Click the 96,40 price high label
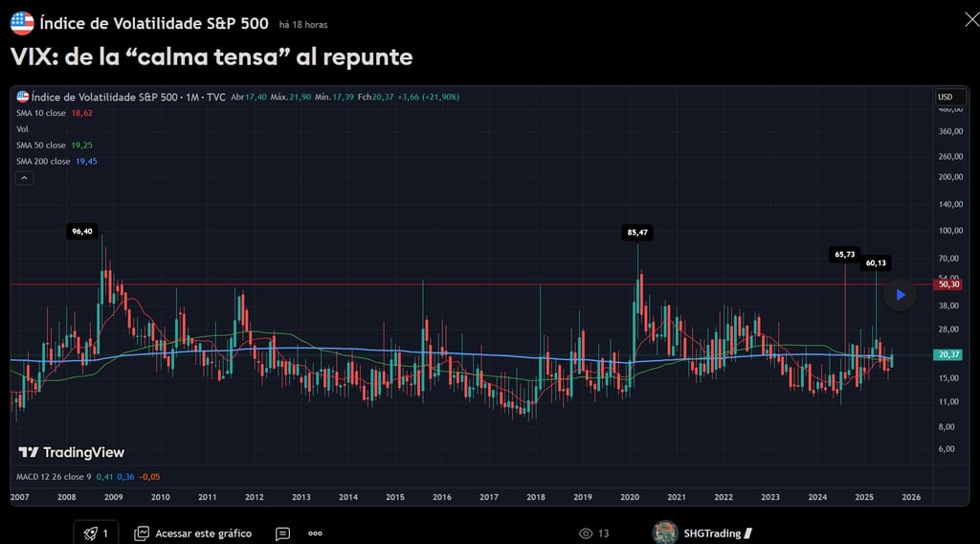This screenshot has width=980, height=544. [x=82, y=232]
